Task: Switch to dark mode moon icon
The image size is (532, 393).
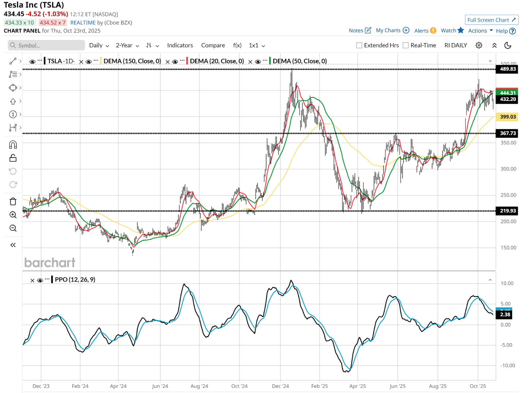Action: point(508,46)
